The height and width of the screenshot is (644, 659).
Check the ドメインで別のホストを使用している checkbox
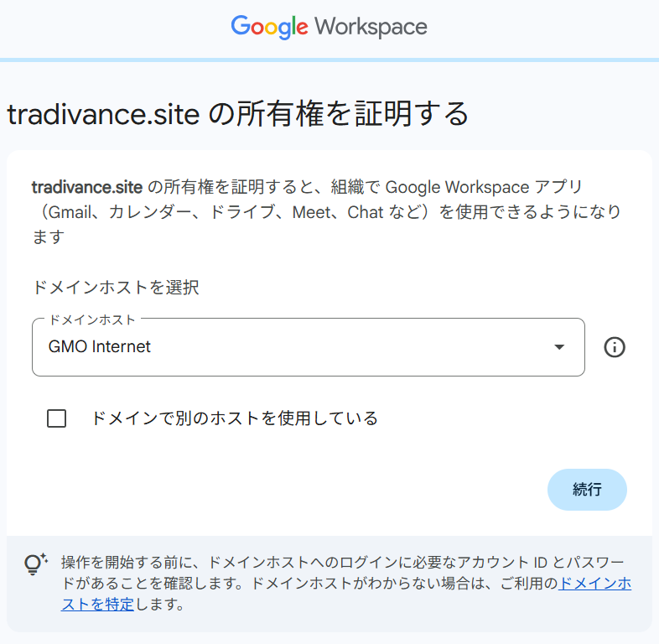pos(57,418)
